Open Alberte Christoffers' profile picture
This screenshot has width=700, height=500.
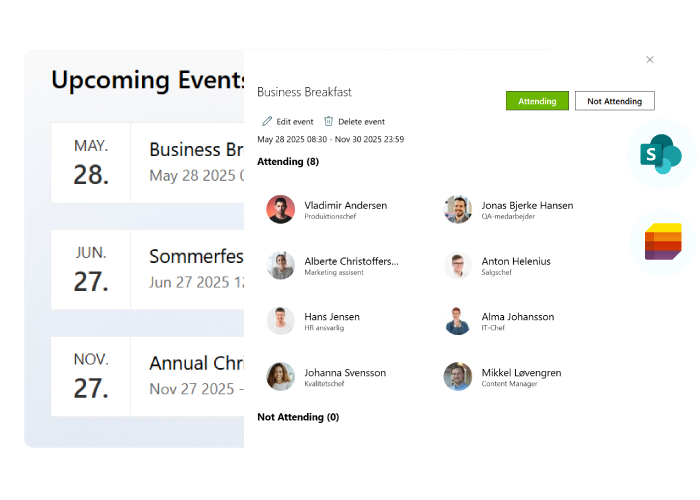[x=280, y=265]
